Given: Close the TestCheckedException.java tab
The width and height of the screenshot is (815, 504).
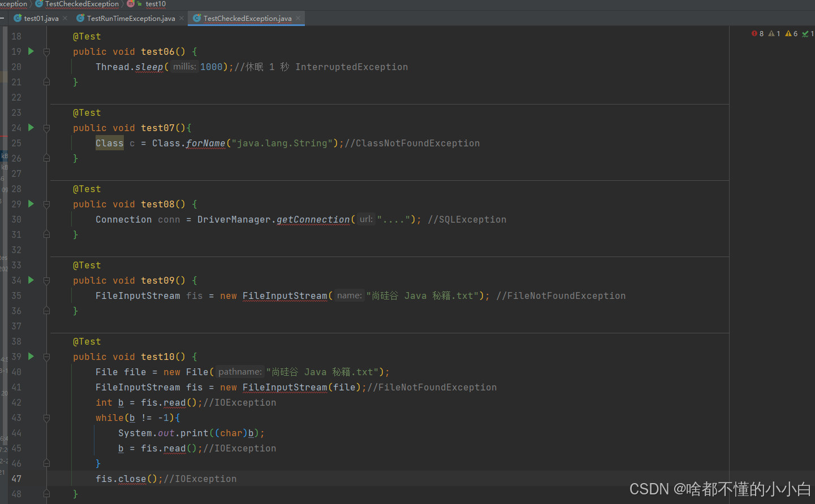Looking at the screenshot, I should [x=298, y=18].
